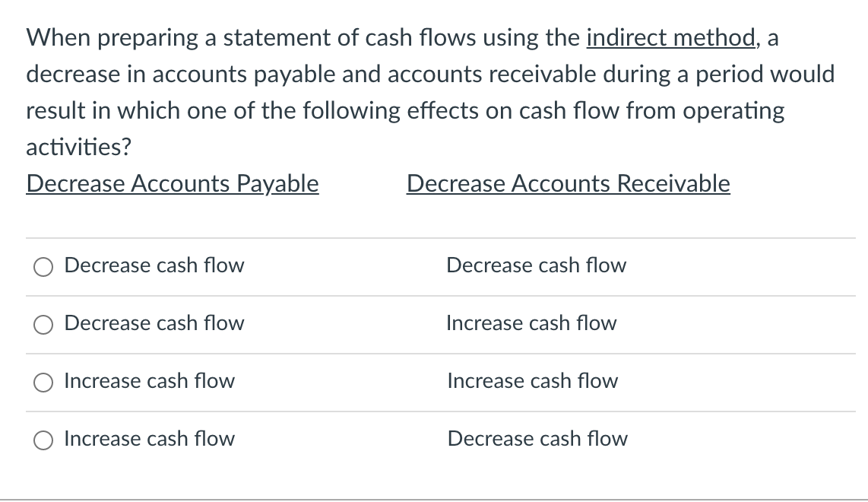868x502 pixels.
Task: Click the second answer row area
Action: point(433,325)
